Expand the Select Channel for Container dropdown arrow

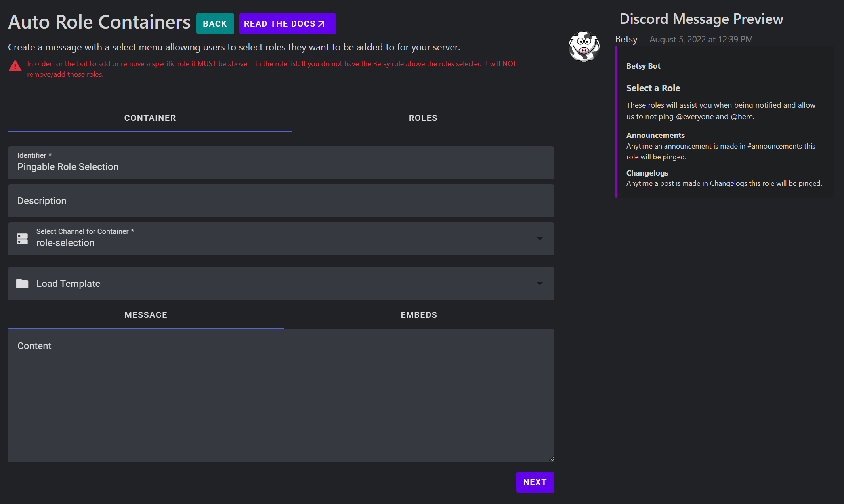coord(540,239)
